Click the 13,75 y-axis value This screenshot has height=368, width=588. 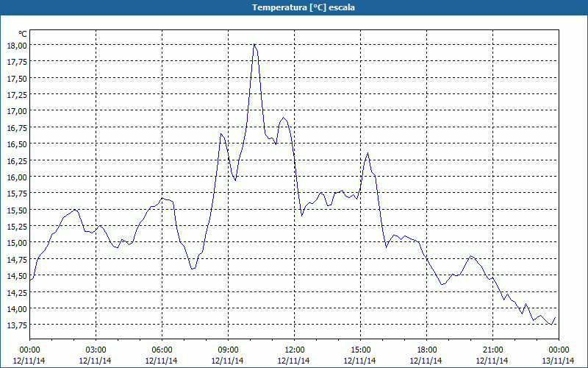click(17, 325)
